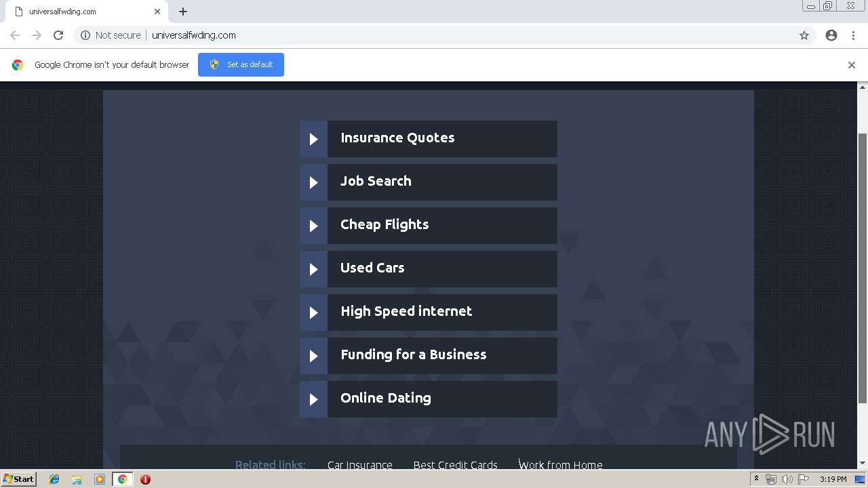Click the red Opera taskbar icon
The width and height of the screenshot is (868, 488).
pyautogui.click(x=145, y=479)
